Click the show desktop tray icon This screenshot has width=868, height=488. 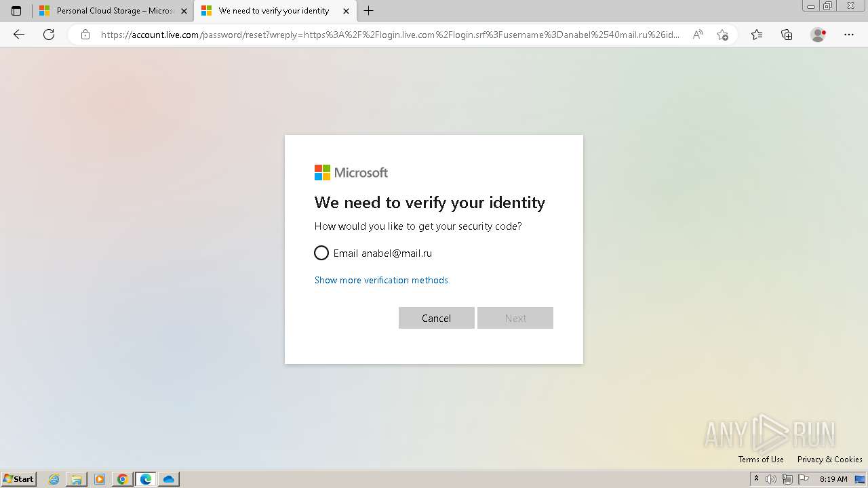[860, 479]
